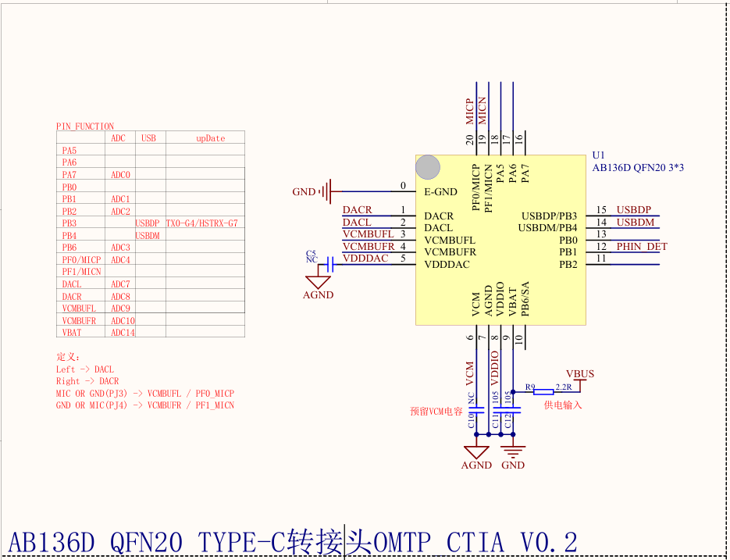This screenshot has height=560, width=730.
Task: Select the 'GND OR MIC(PJ4)' note line
Action: pyautogui.click(x=144, y=405)
